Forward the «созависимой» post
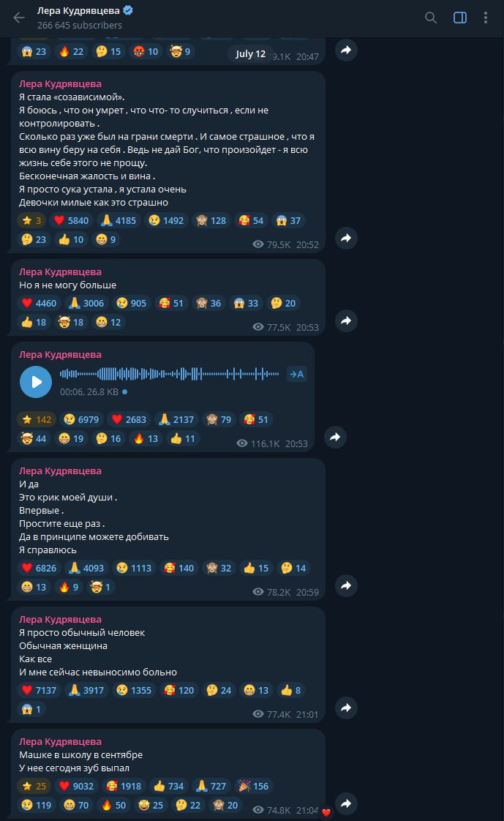504x821 pixels. coord(346,239)
